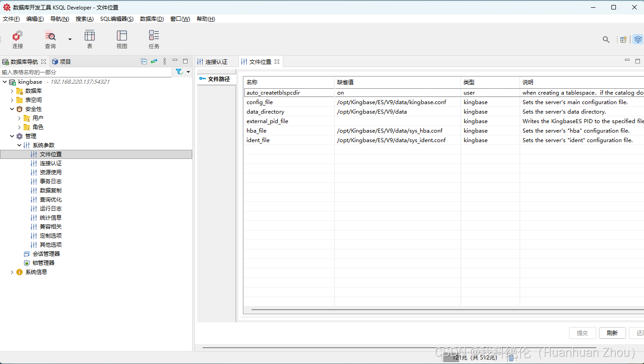Open 会话管理器 in the tree
The image size is (644, 364).
(x=46, y=254)
